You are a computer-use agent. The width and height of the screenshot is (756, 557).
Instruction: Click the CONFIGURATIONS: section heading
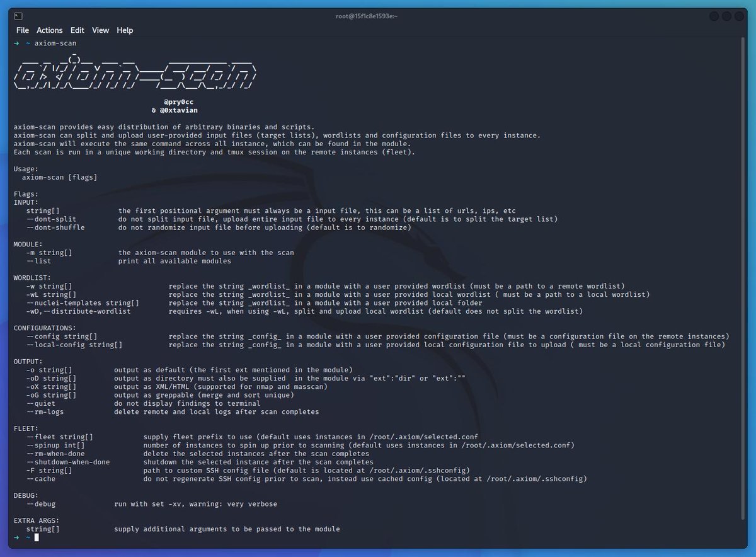45,328
